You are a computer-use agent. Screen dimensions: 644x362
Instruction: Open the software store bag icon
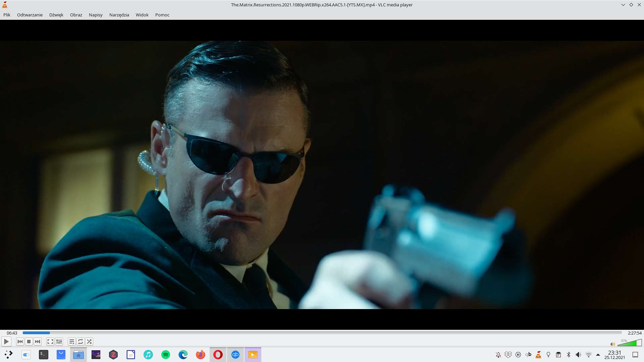[61, 355]
